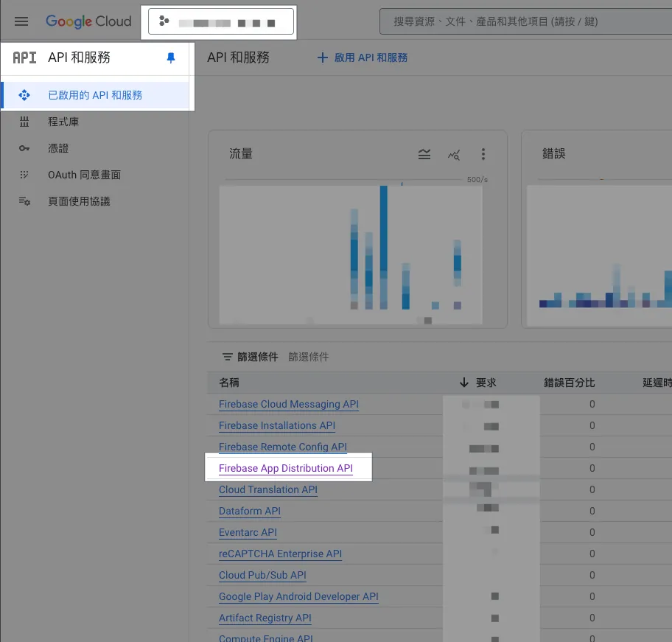672x642 pixels.
Task: Open 流量 chart more options menu
Action: 483,154
